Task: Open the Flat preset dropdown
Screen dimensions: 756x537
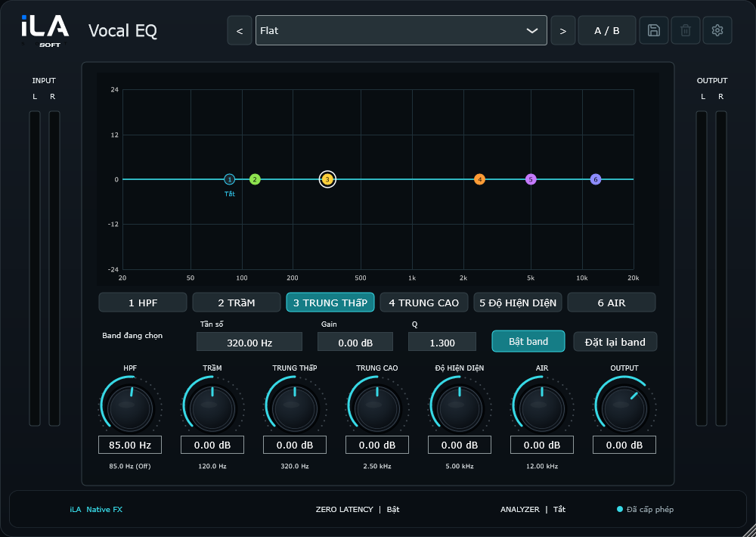Action: [x=401, y=30]
